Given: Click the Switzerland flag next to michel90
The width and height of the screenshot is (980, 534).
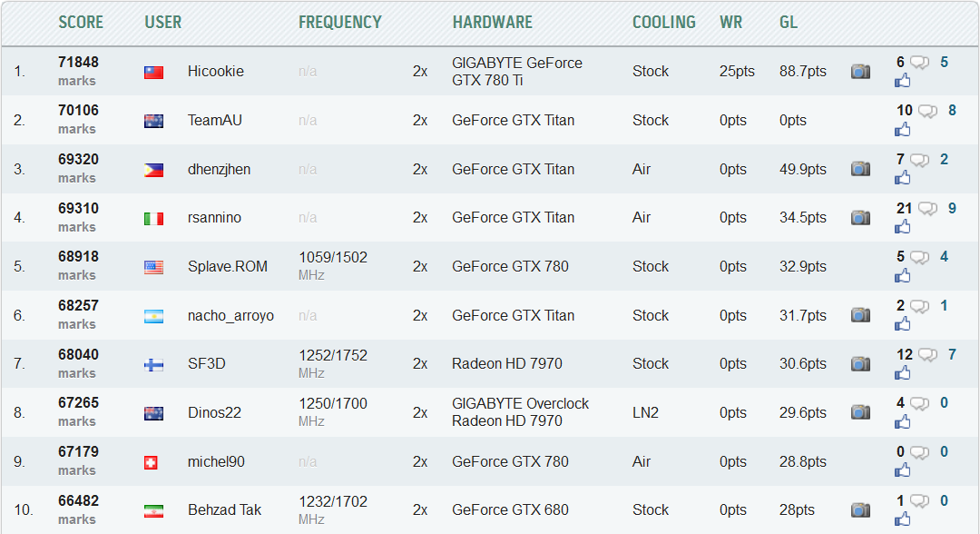Looking at the screenshot, I should pyautogui.click(x=151, y=463).
